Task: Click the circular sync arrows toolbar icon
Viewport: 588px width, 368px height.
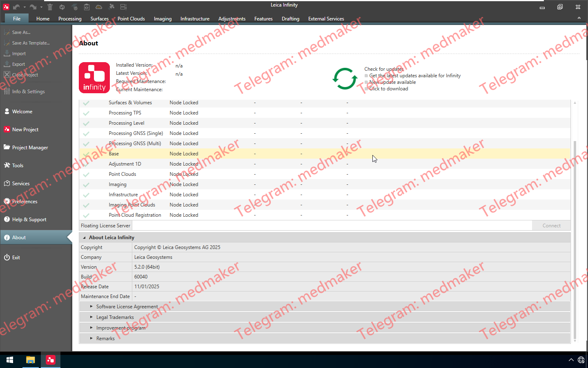Action: click(62, 7)
